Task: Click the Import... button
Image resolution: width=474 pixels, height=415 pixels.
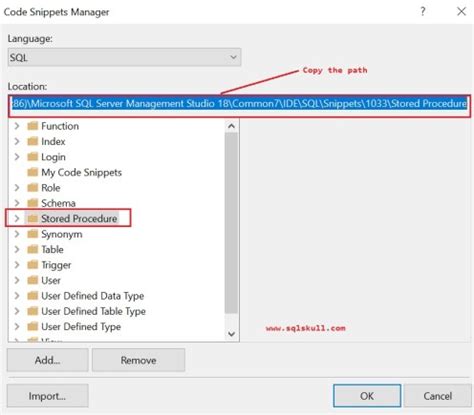Action: tap(47, 396)
